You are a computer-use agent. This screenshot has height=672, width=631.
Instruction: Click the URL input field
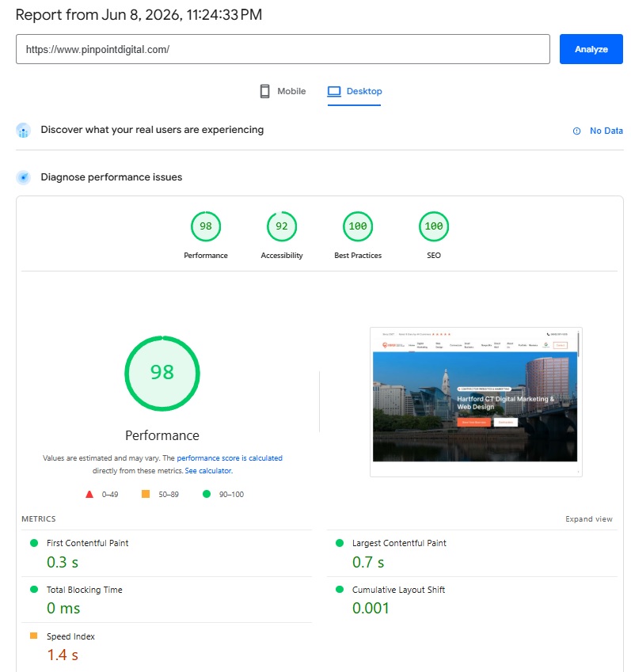coord(283,49)
